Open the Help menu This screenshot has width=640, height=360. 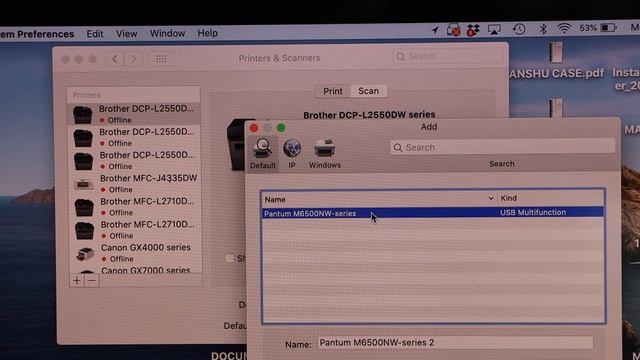point(207,33)
